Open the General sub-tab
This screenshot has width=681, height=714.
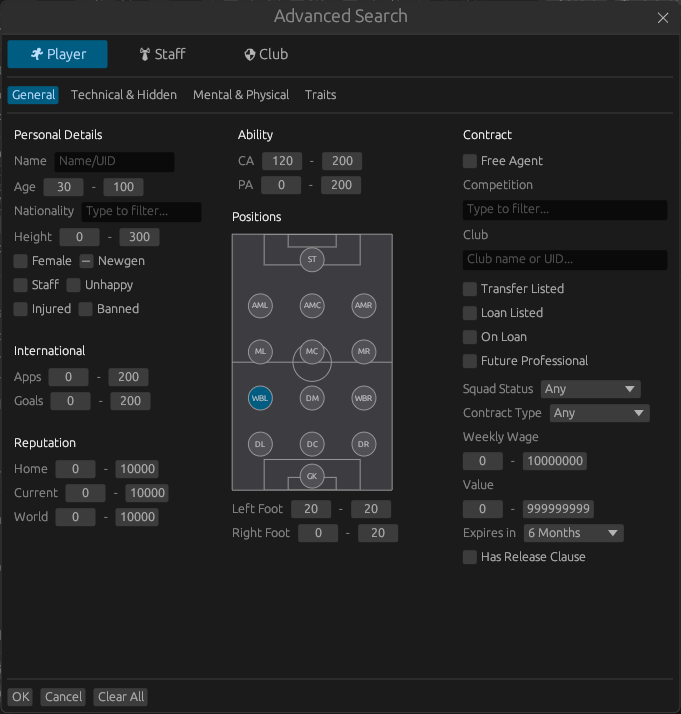(x=33, y=95)
